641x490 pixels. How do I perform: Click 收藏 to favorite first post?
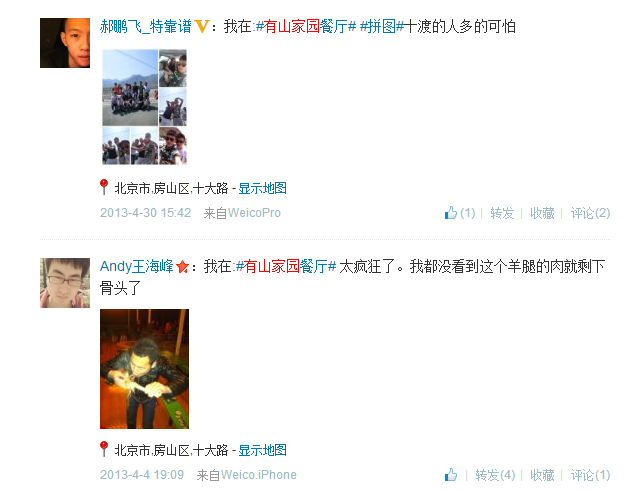[542, 213]
